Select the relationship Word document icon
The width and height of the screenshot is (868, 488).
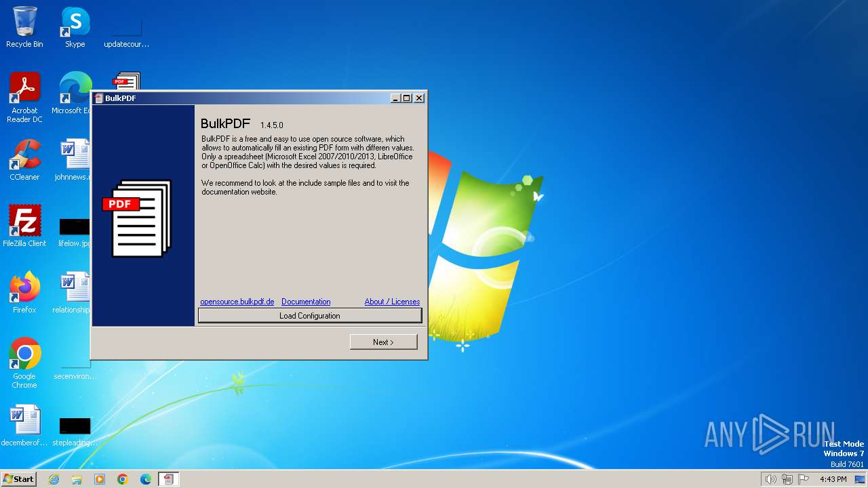(x=72, y=292)
